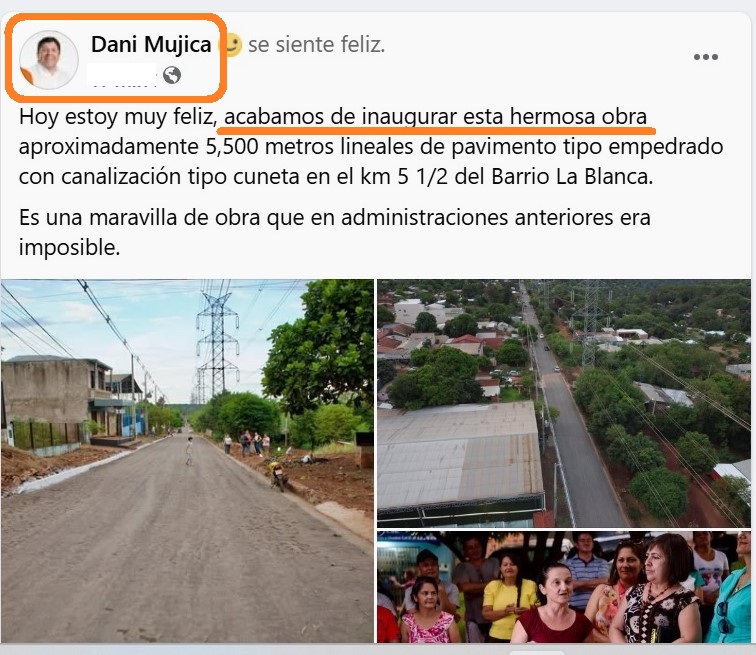Click the "Barrio La Blanca" post text
Image resolution: width=756 pixels, height=655 pixels.
click(572, 176)
